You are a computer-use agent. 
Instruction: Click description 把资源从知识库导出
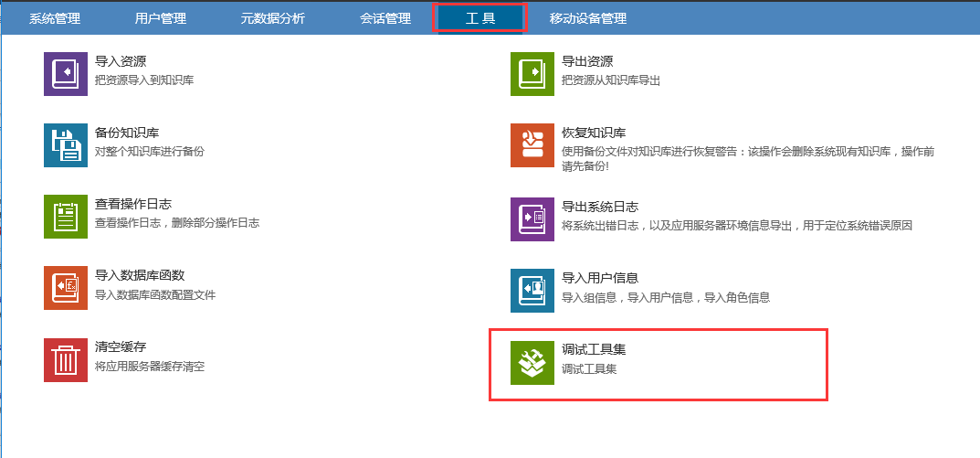(611, 80)
